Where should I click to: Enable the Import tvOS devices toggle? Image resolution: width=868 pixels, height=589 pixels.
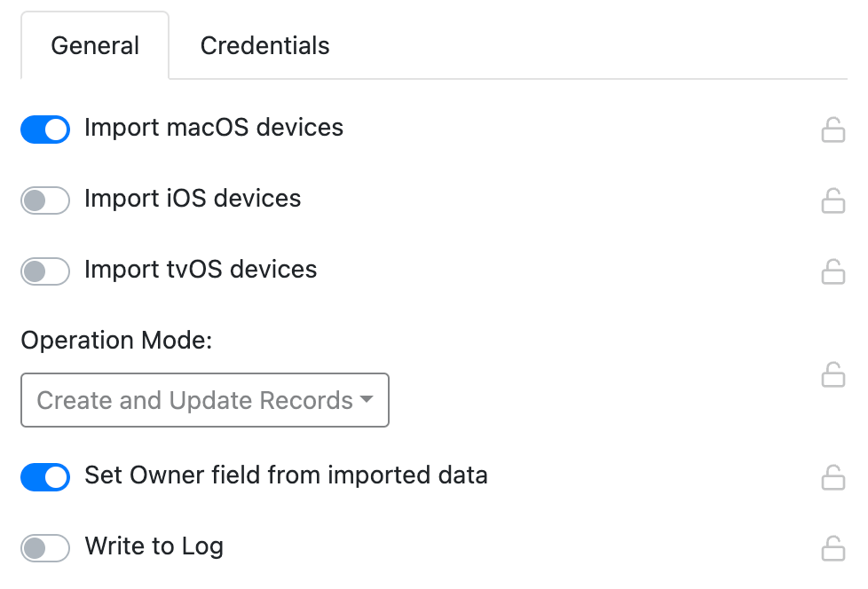45,271
